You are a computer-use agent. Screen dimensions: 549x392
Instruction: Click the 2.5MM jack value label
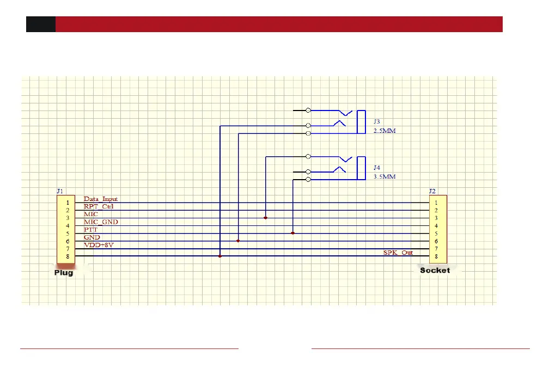point(385,131)
